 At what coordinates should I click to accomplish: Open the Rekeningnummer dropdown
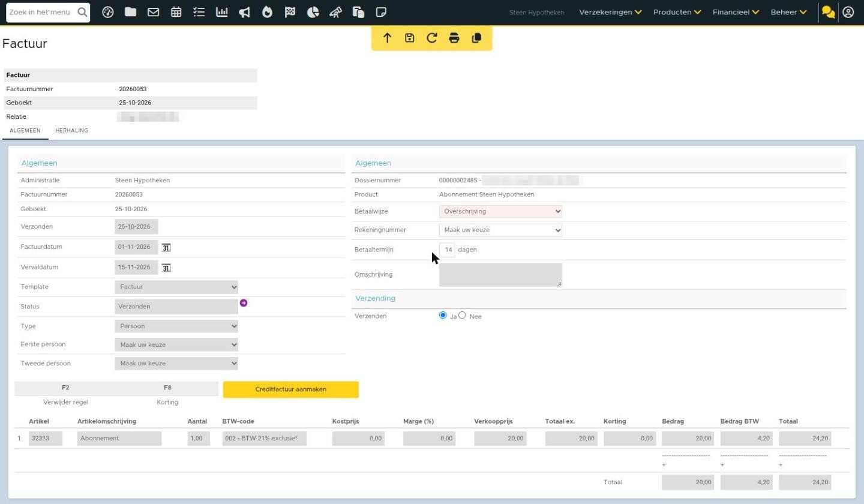coord(500,230)
